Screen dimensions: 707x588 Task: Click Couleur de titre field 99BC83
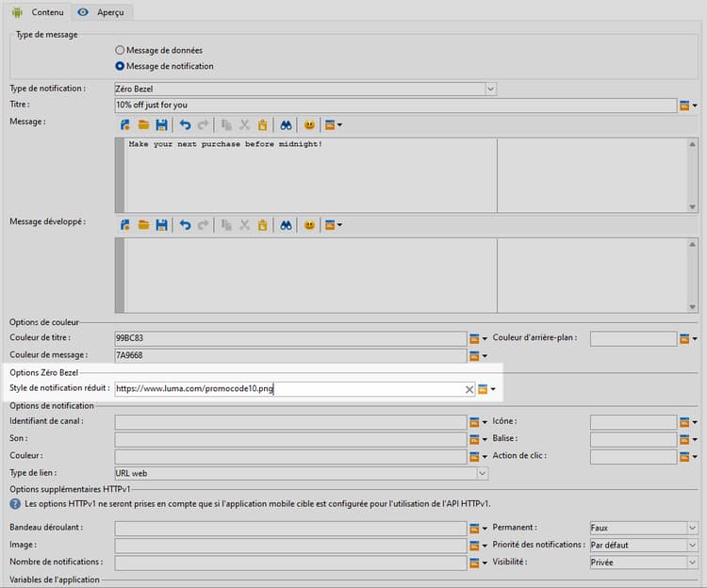coord(290,338)
